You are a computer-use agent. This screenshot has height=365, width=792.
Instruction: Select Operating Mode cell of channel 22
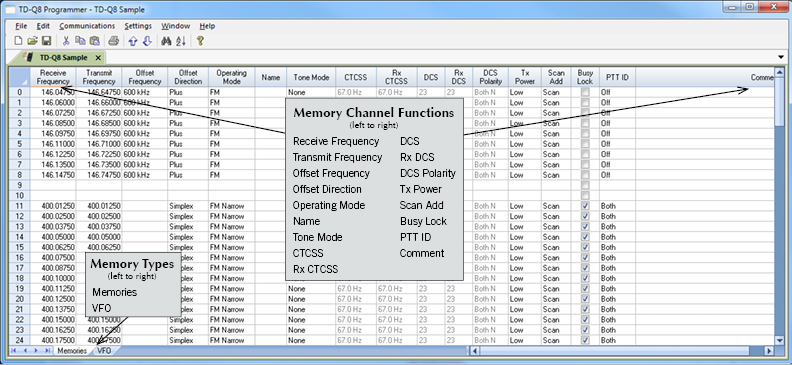[x=231, y=320]
